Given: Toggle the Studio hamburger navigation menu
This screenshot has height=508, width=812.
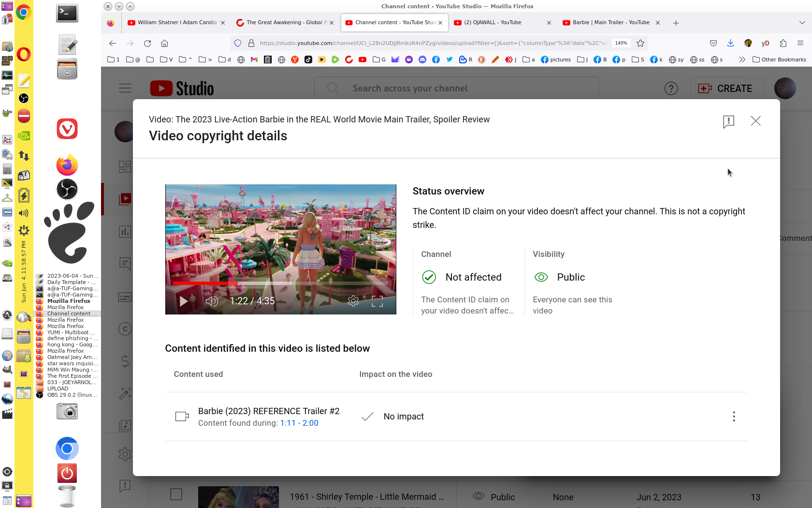Looking at the screenshot, I should (125, 88).
